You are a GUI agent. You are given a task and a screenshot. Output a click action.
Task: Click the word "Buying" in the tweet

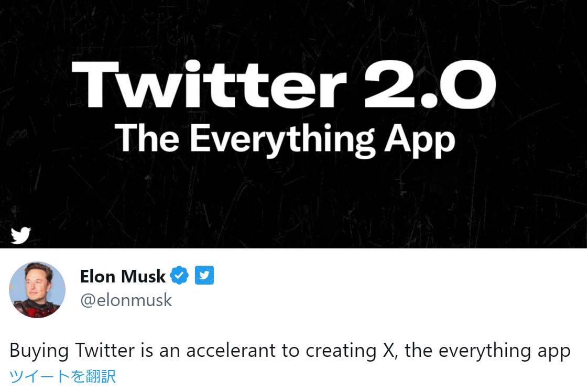click(39, 351)
